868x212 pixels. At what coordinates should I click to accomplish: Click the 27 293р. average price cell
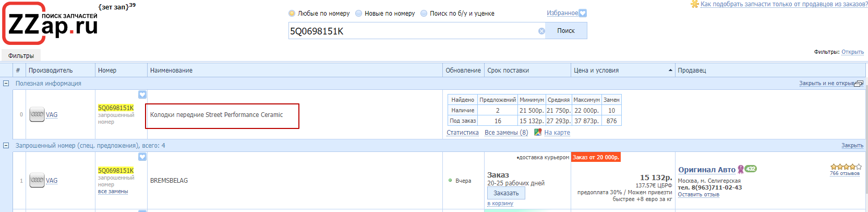(x=558, y=121)
